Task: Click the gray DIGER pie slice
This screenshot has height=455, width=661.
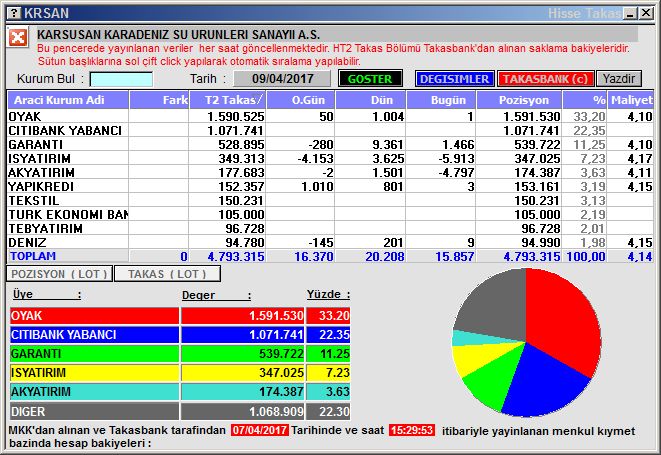Action: tap(495, 310)
